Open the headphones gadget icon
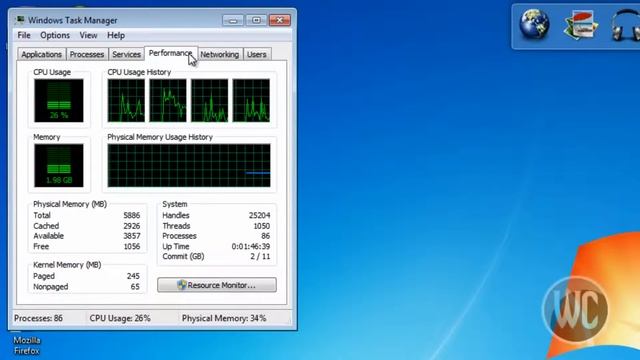The image size is (640, 360). (x=626, y=26)
